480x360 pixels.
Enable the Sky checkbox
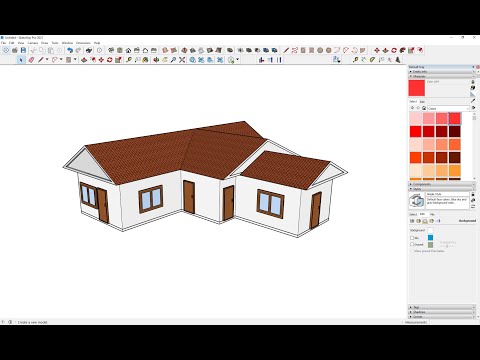(x=412, y=238)
